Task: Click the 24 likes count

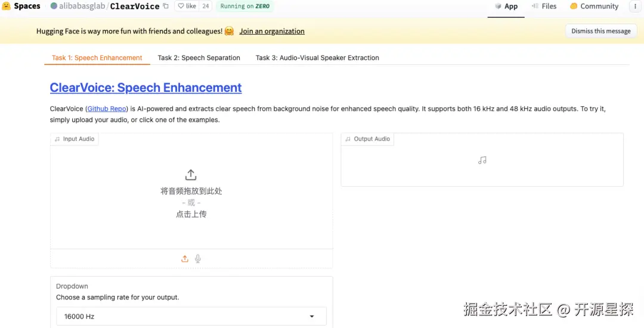Action: click(205, 6)
